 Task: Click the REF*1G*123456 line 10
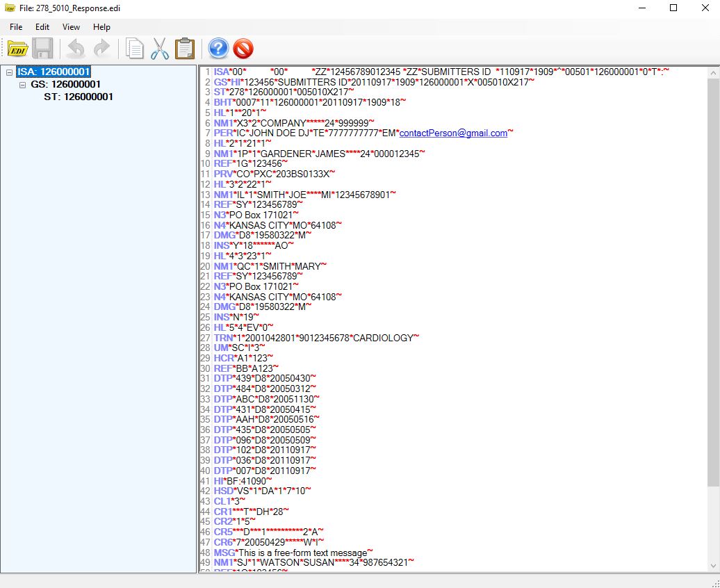point(251,163)
